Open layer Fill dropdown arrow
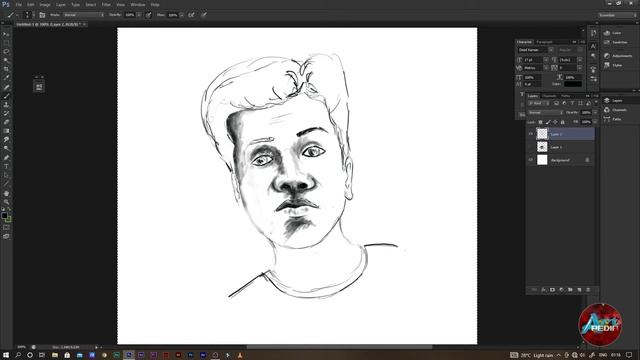This screenshot has width=640, height=360. click(595, 122)
